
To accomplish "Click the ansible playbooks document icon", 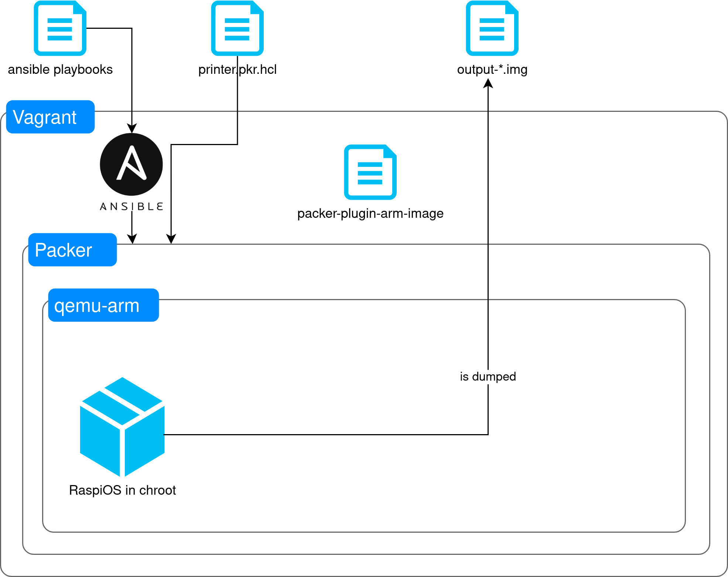I will click(60, 28).
